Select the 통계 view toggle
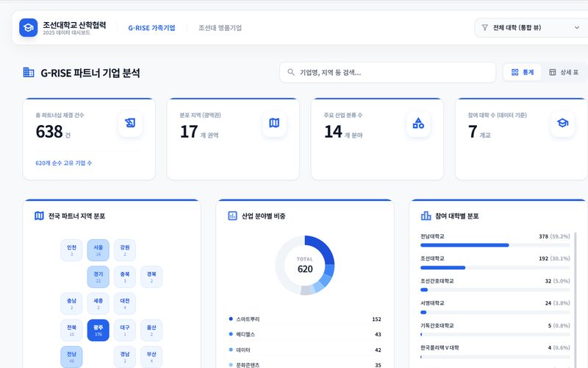The height and width of the screenshot is (368, 588). point(523,72)
